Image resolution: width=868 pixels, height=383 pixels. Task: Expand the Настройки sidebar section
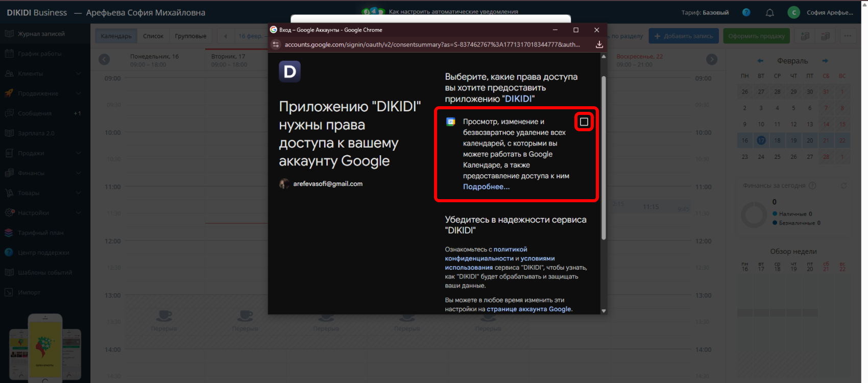(78, 213)
